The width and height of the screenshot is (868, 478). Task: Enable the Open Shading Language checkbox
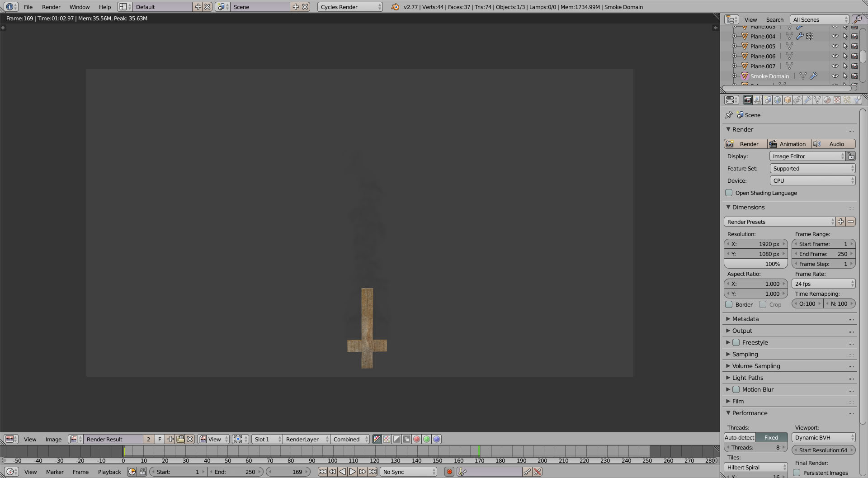pos(729,193)
